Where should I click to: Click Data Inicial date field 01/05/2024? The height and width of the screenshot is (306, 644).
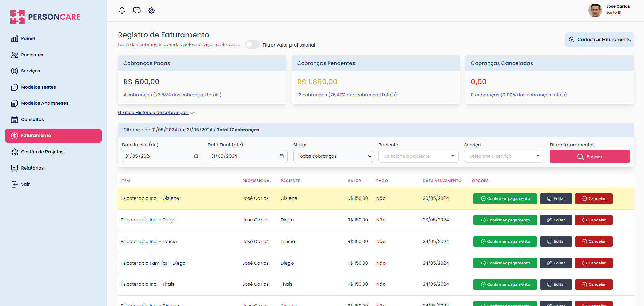[162, 156]
